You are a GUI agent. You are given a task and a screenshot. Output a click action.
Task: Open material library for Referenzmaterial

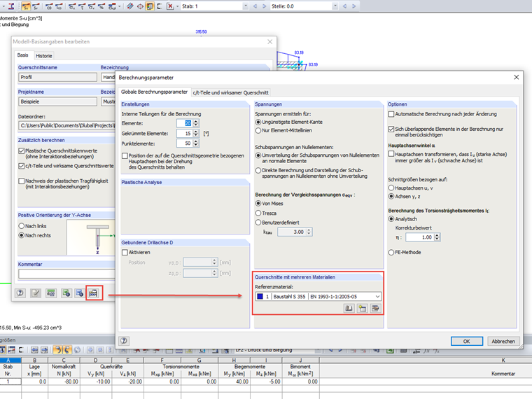[x=349, y=309]
